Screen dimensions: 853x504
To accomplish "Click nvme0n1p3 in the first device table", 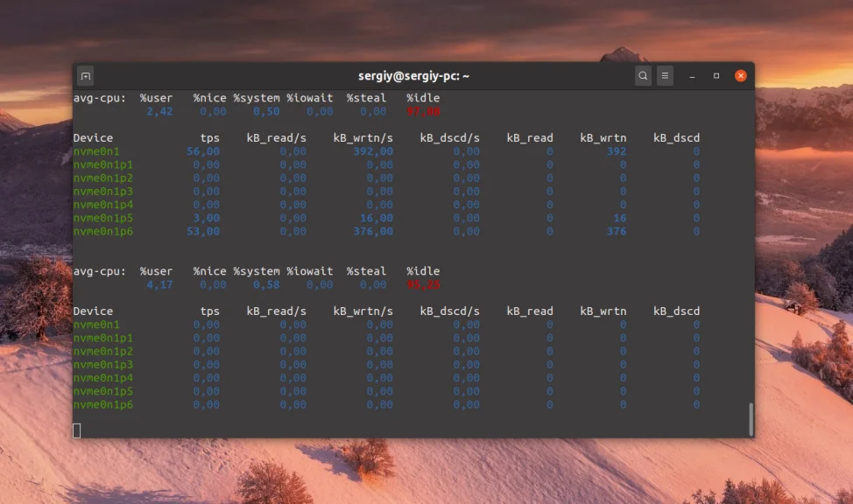I will tap(102, 192).
